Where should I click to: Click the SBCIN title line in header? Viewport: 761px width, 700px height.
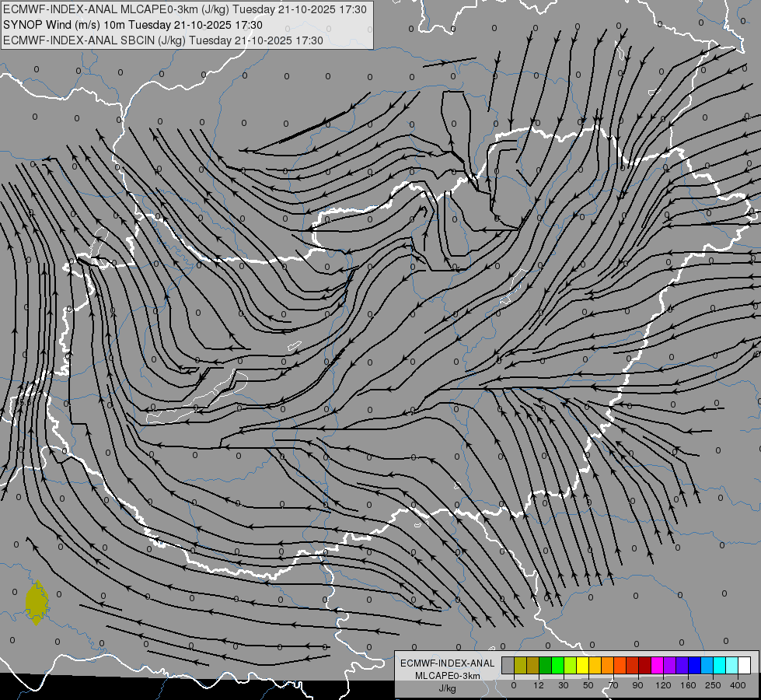coord(163,40)
